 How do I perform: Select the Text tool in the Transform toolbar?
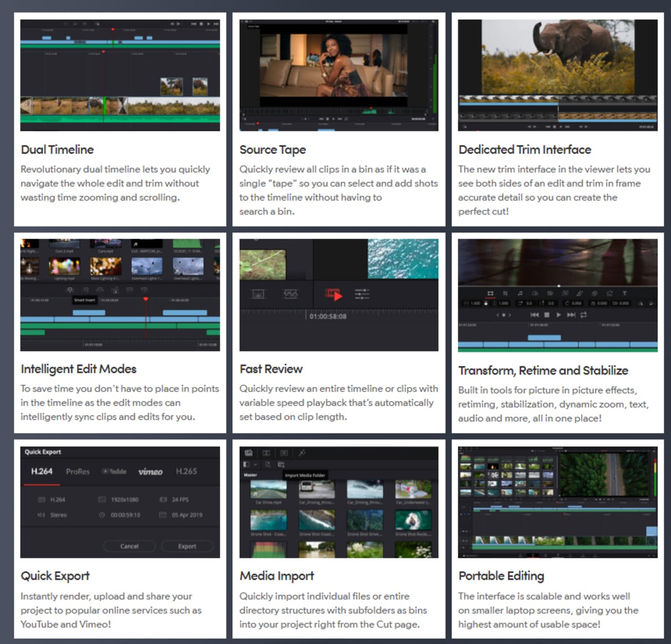tap(625, 293)
